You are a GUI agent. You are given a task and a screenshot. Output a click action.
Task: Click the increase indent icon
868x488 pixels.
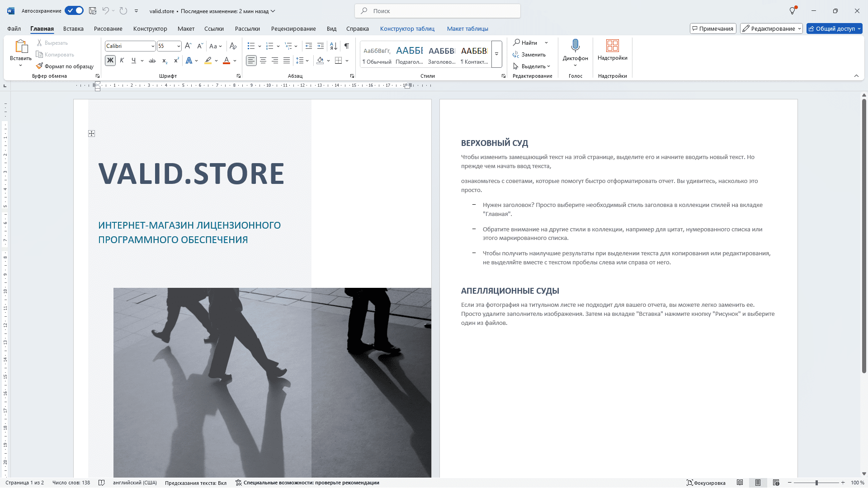point(321,46)
